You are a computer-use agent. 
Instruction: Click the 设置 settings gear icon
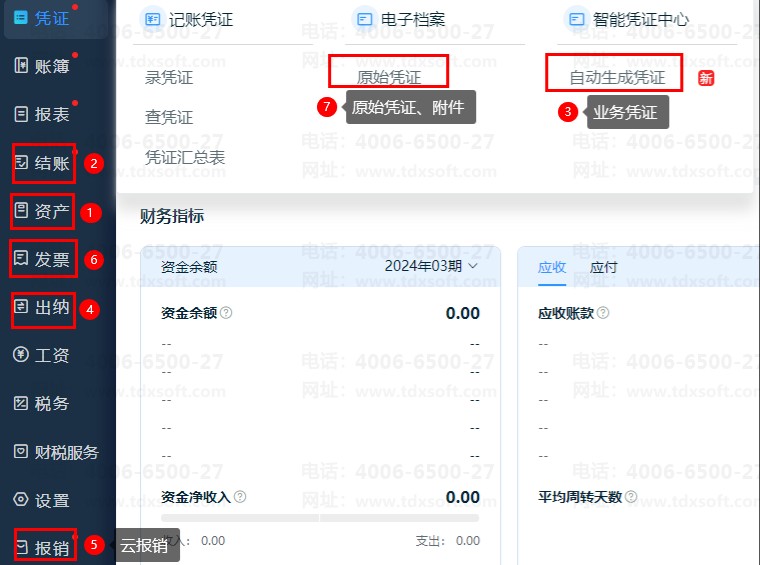[21, 499]
